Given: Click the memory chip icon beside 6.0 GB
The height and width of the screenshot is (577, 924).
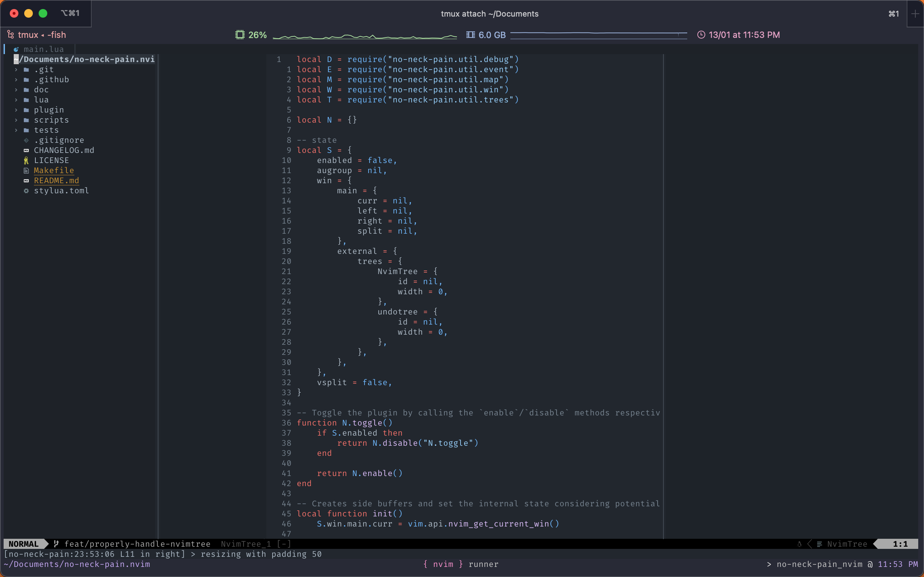Looking at the screenshot, I should [x=471, y=35].
